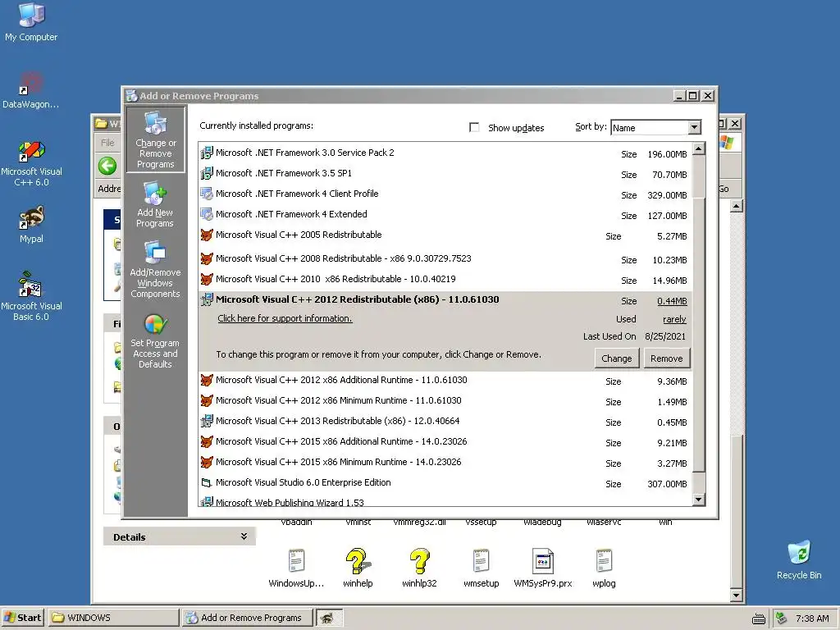The height and width of the screenshot is (630, 840).
Task: Select Add New Programs sidebar icon
Action: [155, 205]
